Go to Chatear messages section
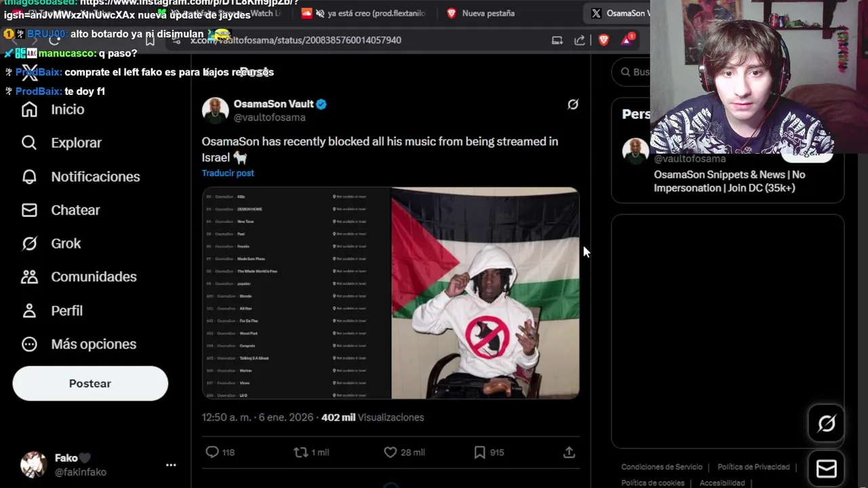Viewport: 868px width, 488px height. click(x=60, y=210)
